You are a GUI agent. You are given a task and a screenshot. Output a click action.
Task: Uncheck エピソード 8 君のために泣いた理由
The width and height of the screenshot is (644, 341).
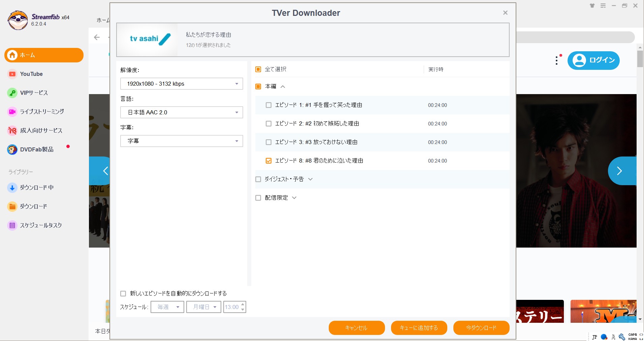pyautogui.click(x=268, y=161)
